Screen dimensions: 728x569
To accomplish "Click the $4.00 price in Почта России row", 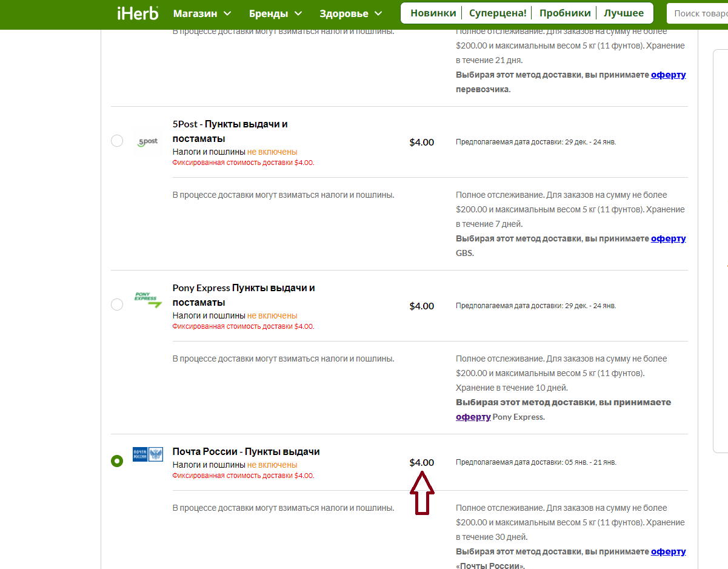I will click(422, 462).
